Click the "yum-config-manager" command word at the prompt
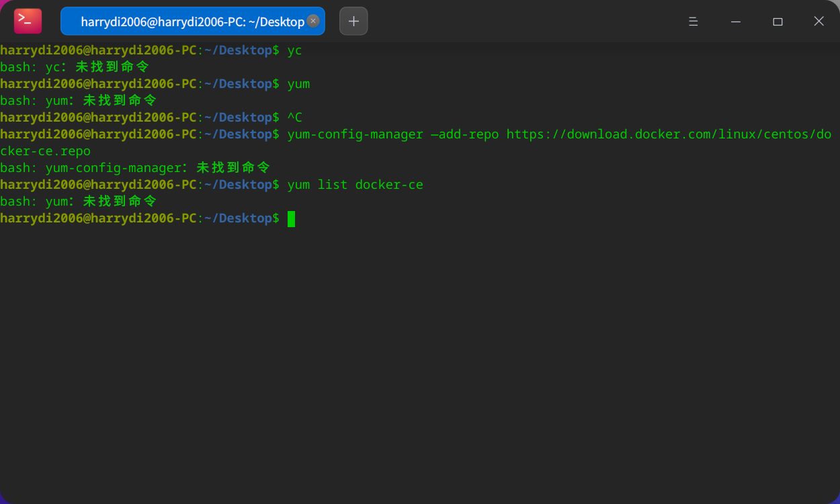 355,134
